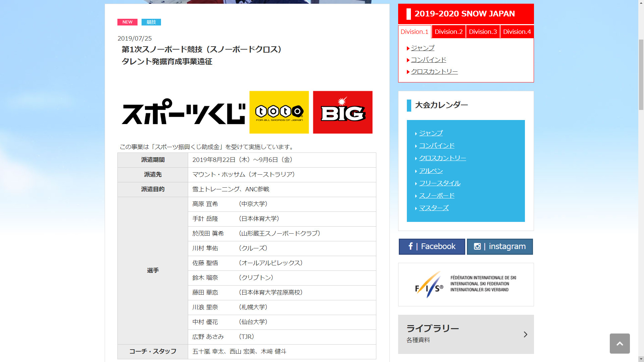Click the FIS federation logo banner
644x362 pixels.
[466, 284]
